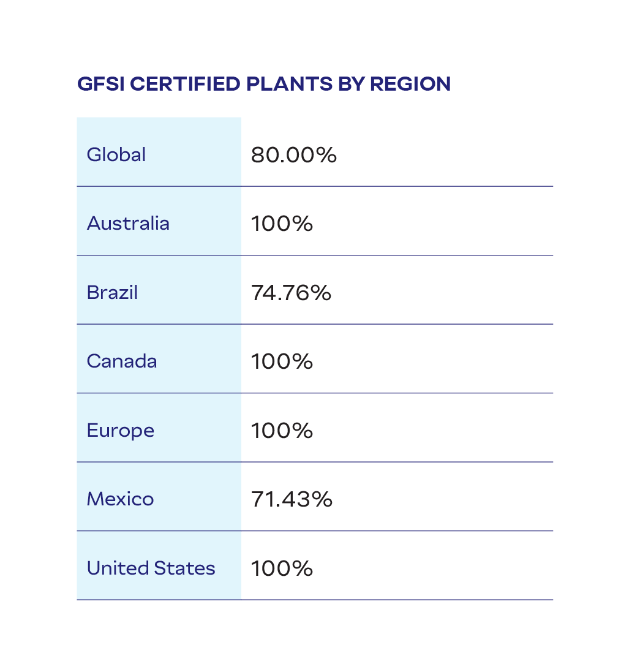
Task: Select the Global row label
Action: pyautogui.click(x=116, y=154)
